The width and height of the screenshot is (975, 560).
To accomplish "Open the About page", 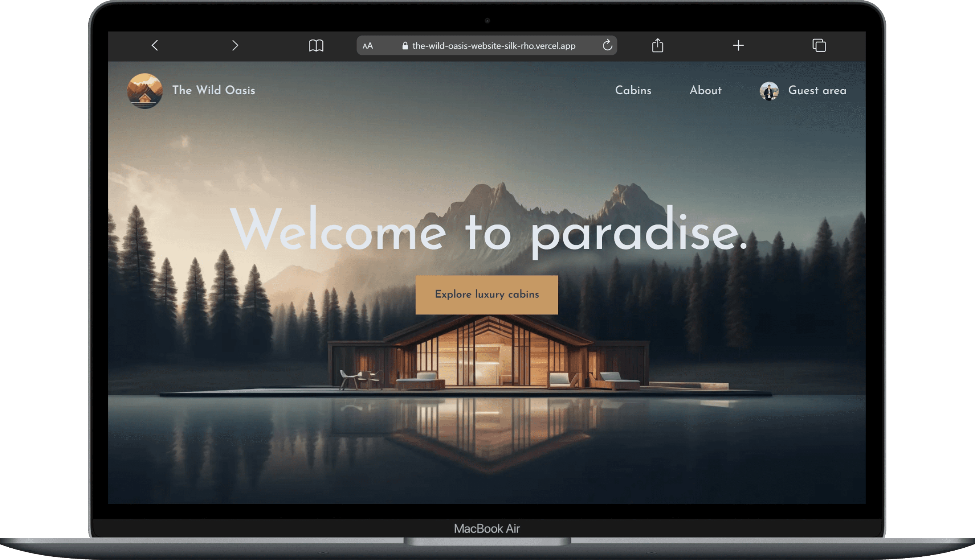I will (x=705, y=91).
